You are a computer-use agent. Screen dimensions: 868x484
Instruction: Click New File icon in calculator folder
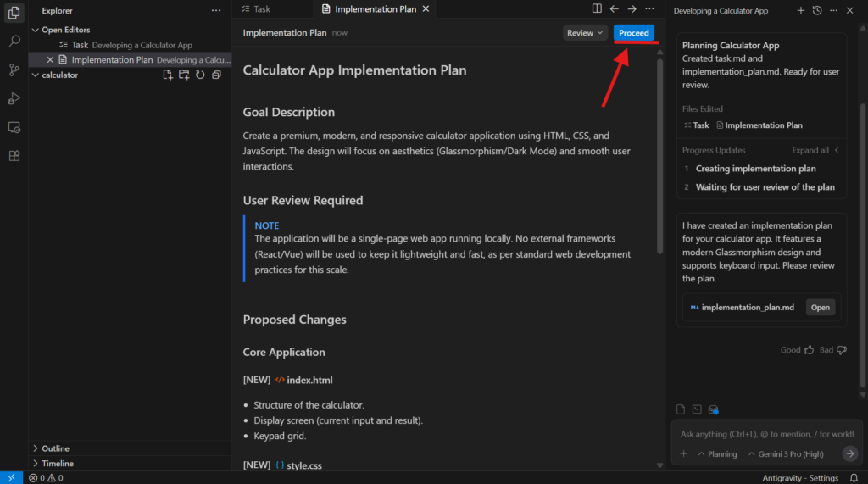tap(168, 75)
